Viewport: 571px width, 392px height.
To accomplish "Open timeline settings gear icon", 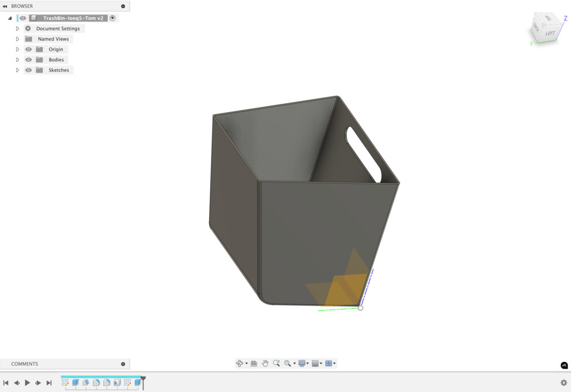I will (564, 383).
